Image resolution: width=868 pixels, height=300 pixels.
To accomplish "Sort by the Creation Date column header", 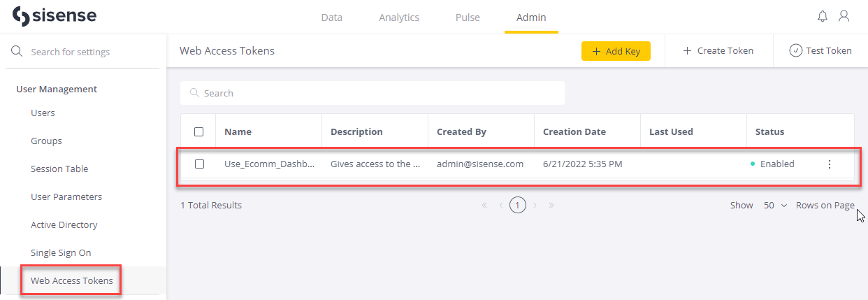I will [x=574, y=131].
